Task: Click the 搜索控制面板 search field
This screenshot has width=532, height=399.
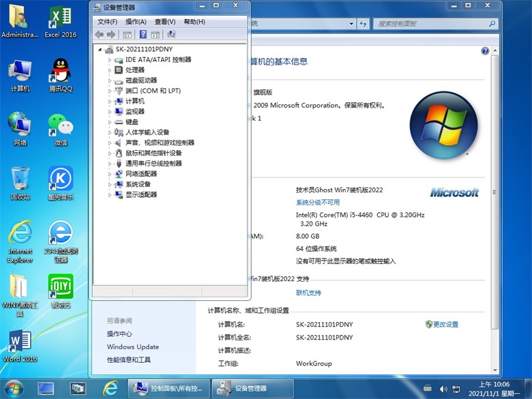Action: 416,23
